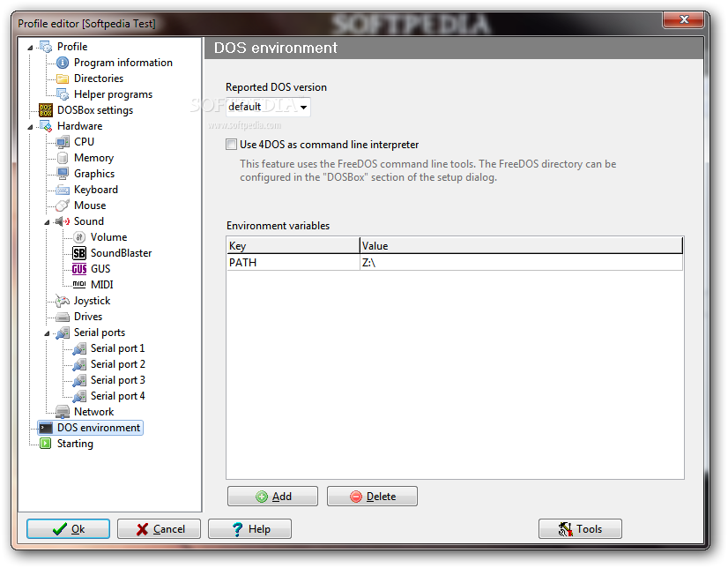Click the Value column header
This screenshot has width=728, height=568.
tap(522, 246)
